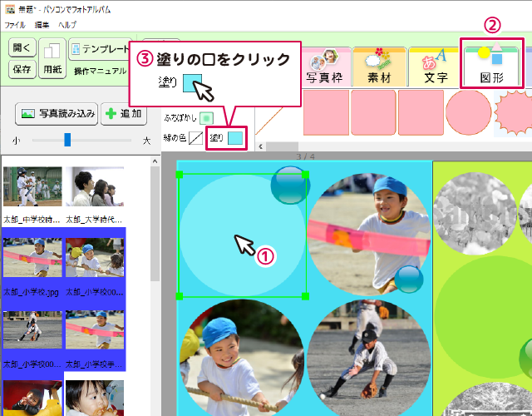The image size is (532, 416).
Task: Switch to the 素材 tab
Action: pyautogui.click(x=379, y=67)
